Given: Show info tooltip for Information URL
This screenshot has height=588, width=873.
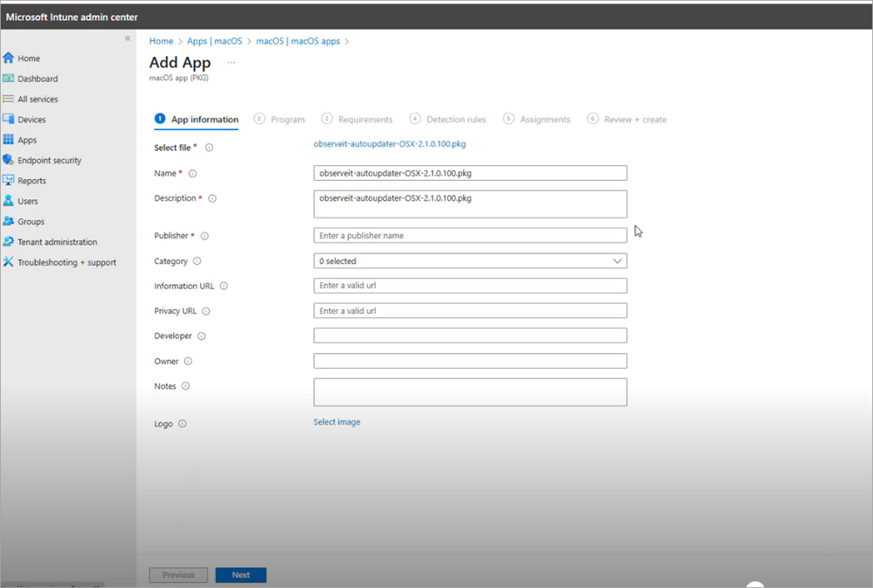Looking at the screenshot, I should (x=224, y=286).
